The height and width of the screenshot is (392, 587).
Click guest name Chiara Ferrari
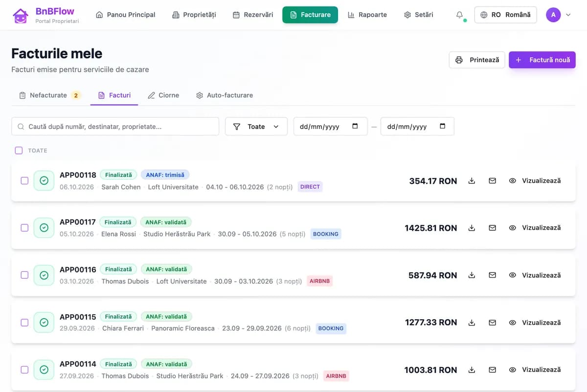[123, 328]
